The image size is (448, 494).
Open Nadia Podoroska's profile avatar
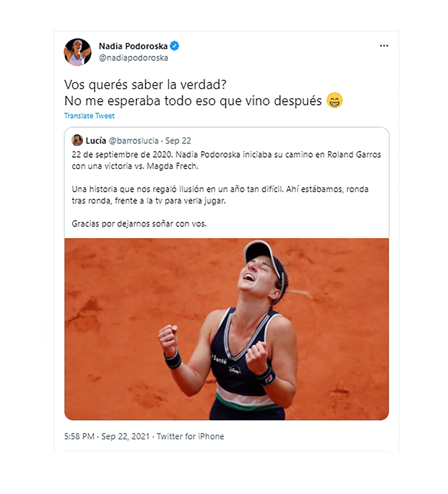(78, 52)
